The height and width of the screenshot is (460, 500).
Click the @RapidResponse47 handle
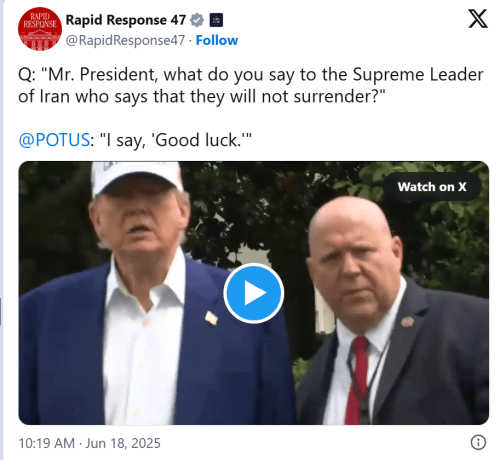click(x=125, y=40)
